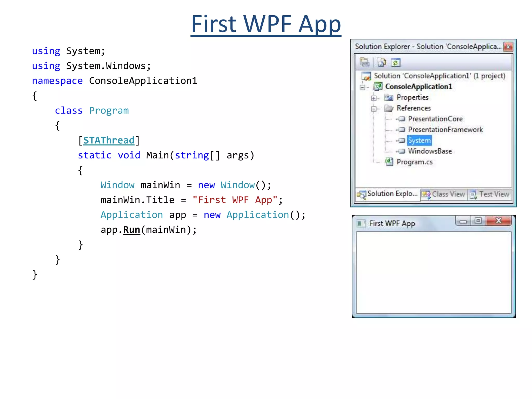This screenshot has height=399, width=532.
Task: Collapse the ConsoleApplication1 project node
Action: (x=362, y=87)
